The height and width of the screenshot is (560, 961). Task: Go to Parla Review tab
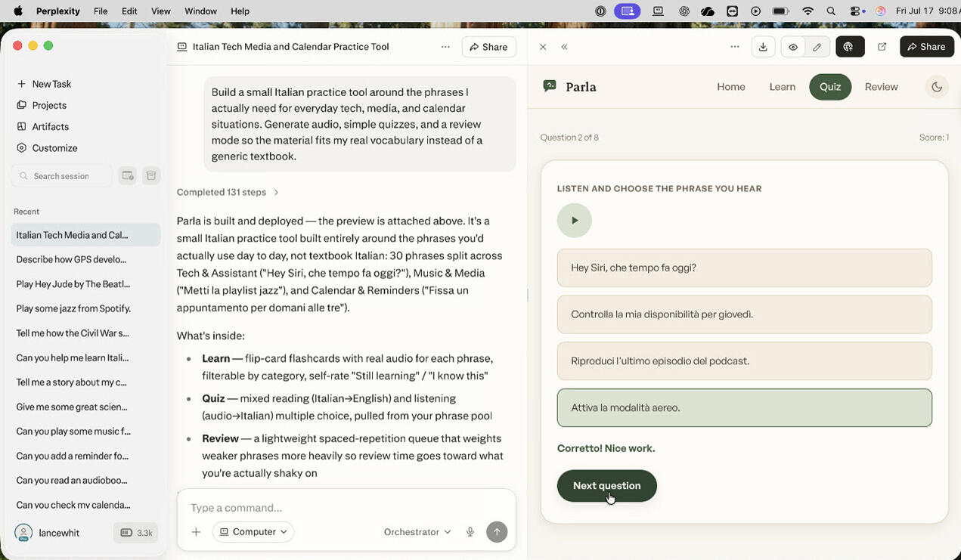(882, 87)
